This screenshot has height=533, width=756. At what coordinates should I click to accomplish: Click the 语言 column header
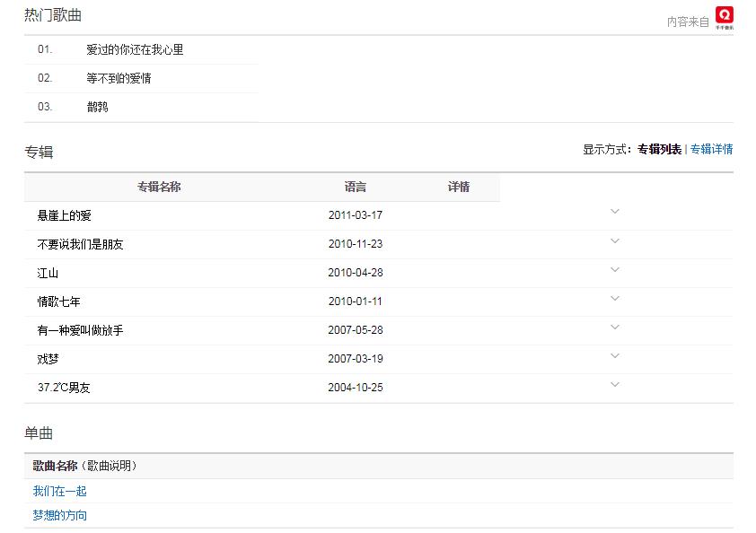click(x=356, y=188)
